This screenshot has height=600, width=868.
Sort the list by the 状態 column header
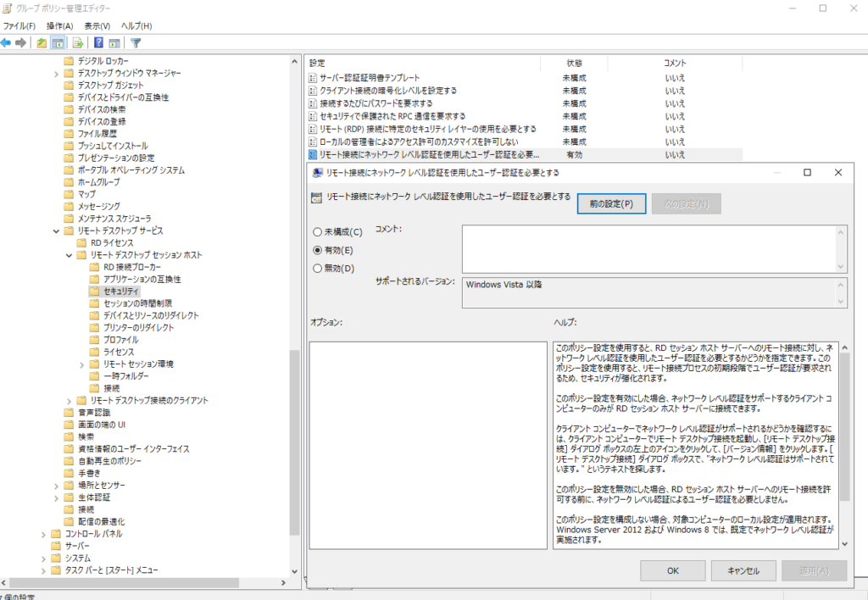coord(574,63)
